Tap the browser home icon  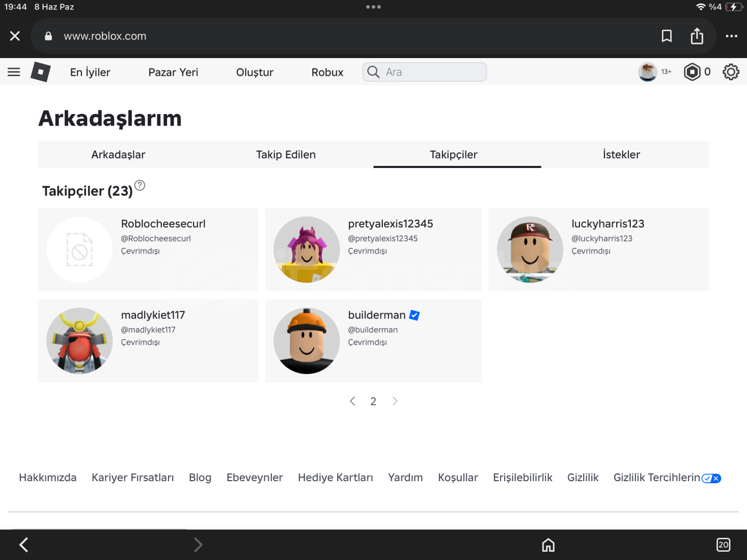pyautogui.click(x=548, y=545)
